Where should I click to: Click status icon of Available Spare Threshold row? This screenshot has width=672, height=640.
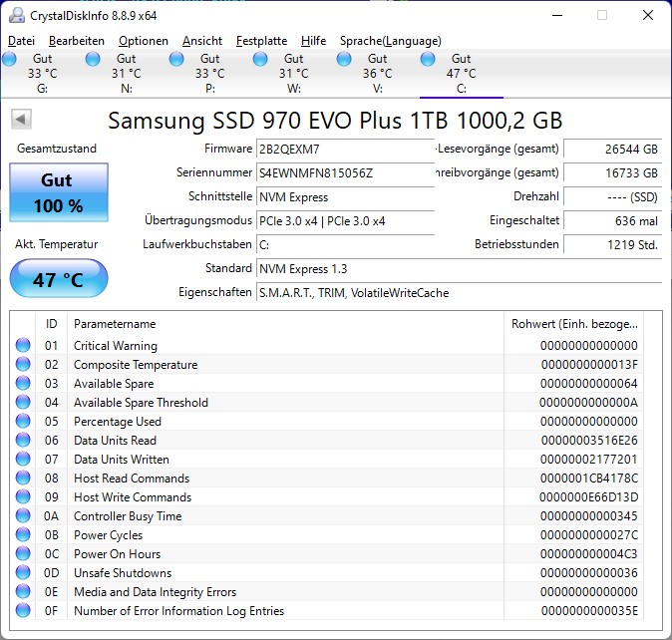23,403
